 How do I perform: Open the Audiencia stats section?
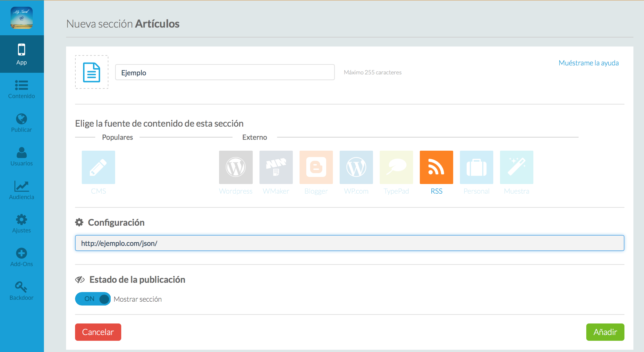pos(21,190)
